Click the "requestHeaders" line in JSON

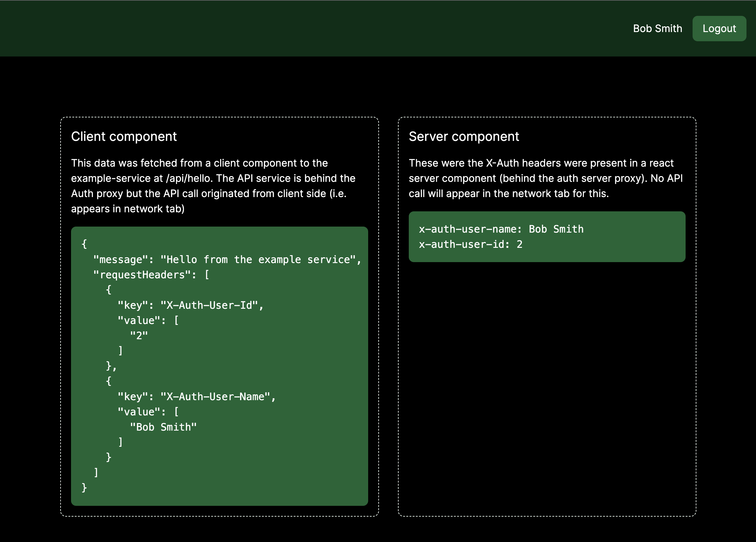(x=151, y=275)
